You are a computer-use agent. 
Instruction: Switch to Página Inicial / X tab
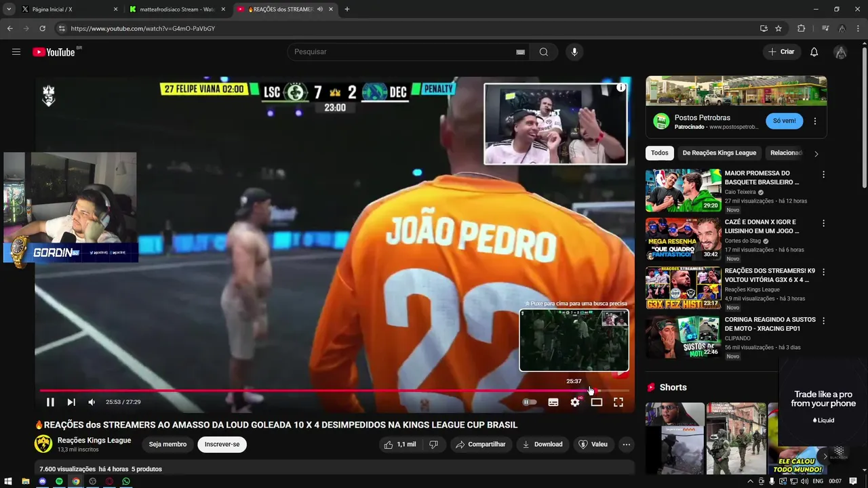point(68,9)
